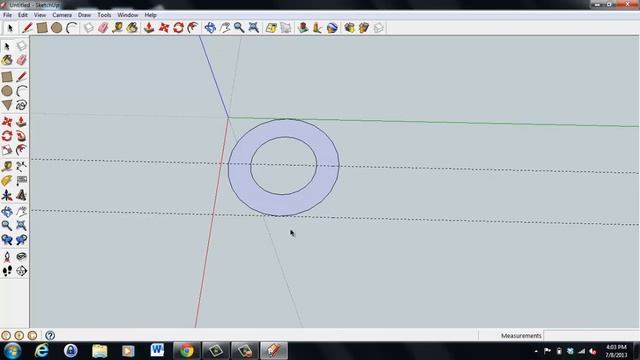
Task: Click Zoom Extents in top toolbar
Action: pyautogui.click(x=253, y=28)
